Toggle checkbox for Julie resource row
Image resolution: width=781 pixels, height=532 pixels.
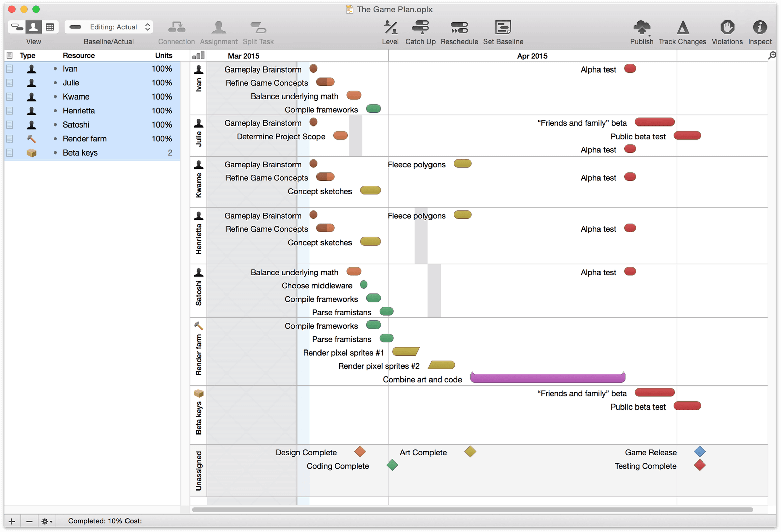pos(11,83)
